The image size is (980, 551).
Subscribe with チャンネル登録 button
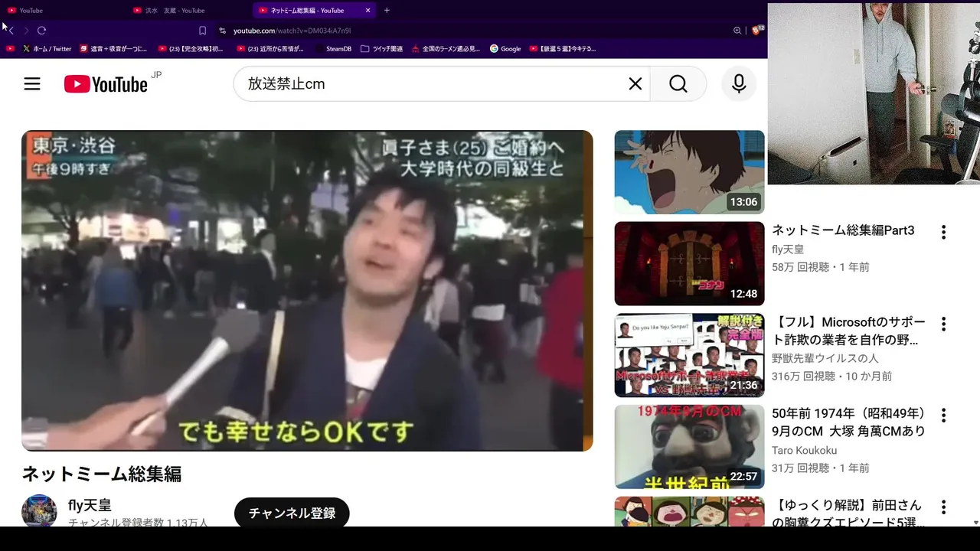pos(292,513)
